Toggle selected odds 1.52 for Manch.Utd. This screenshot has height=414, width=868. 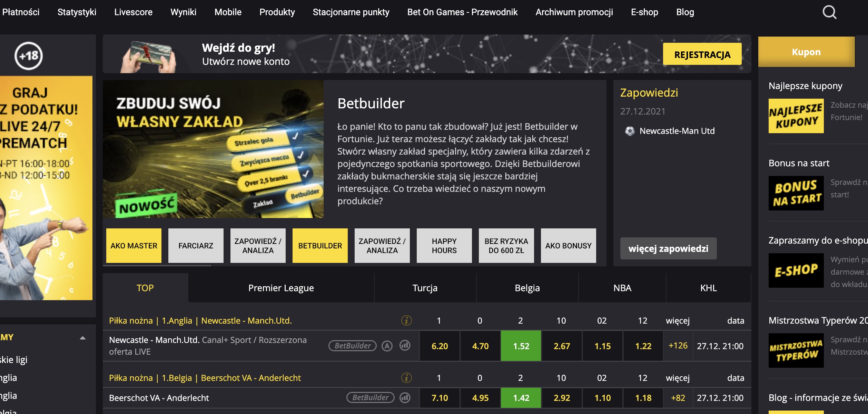(x=521, y=346)
